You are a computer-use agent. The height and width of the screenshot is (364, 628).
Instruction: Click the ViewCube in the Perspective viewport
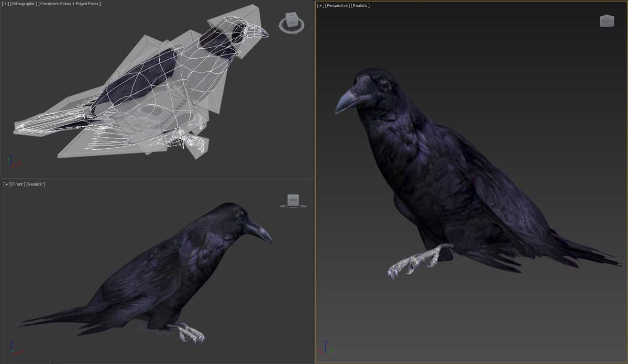click(x=607, y=21)
